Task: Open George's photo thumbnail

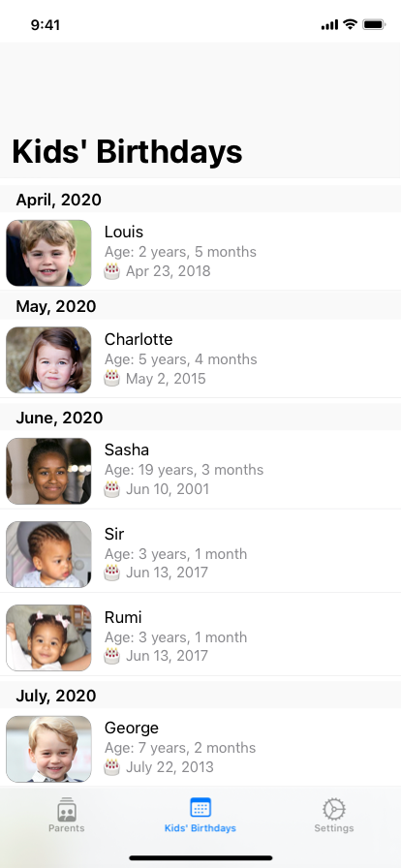Action: tap(48, 749)
